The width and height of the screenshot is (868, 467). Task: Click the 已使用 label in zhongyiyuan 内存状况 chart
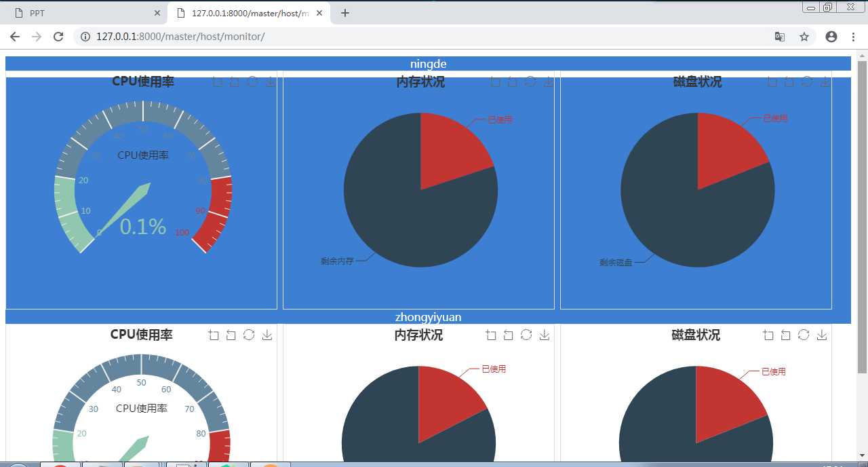click(494, 369)
